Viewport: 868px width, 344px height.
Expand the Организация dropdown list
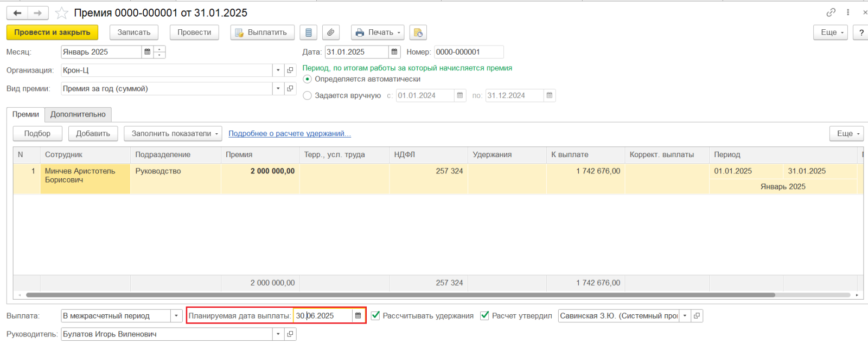[278, 70]
